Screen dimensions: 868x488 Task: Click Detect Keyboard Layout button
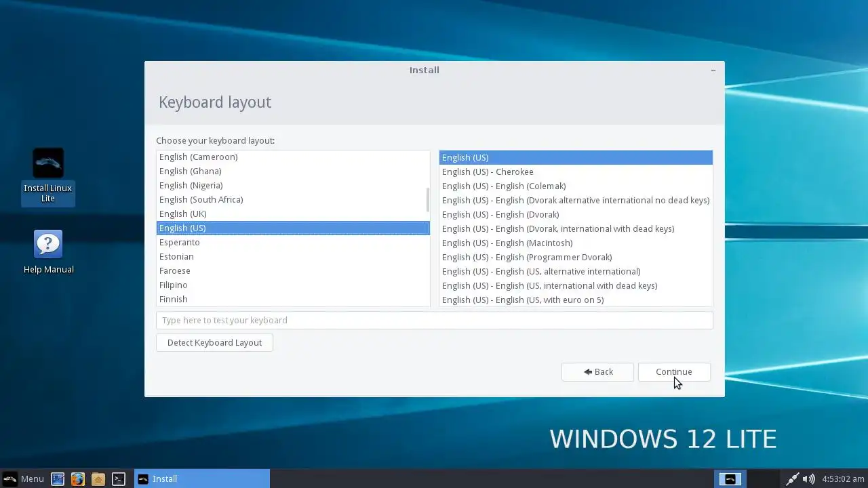click(x=214, y=342)
